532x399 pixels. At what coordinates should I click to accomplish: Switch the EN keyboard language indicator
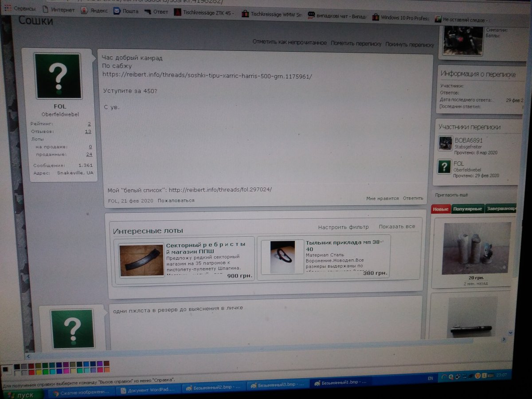pyautogui.click(x=430, y=378)
